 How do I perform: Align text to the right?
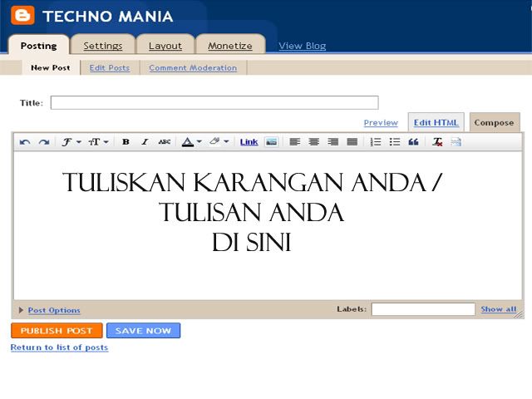pyautogui.click(x=333, y=142)
